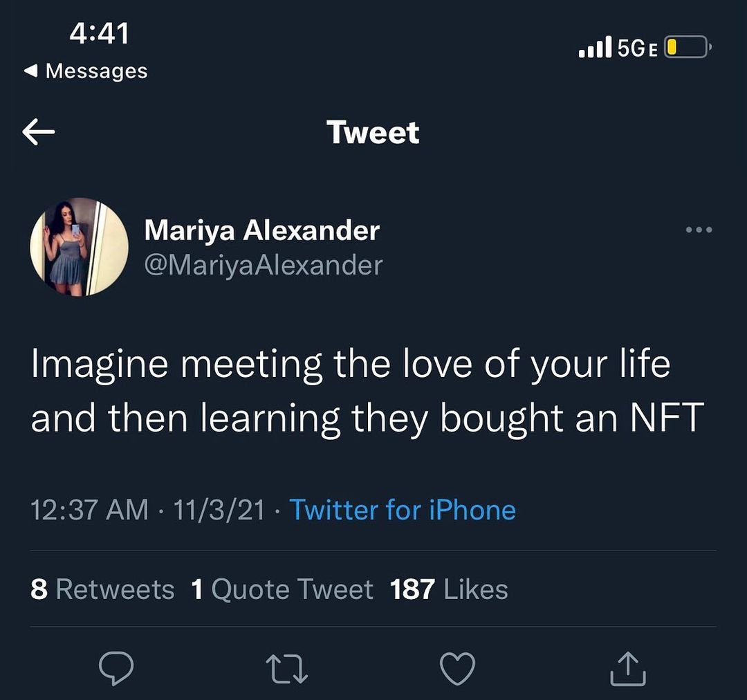Tap the 4:41 clock in status bar

pos(100,33)
